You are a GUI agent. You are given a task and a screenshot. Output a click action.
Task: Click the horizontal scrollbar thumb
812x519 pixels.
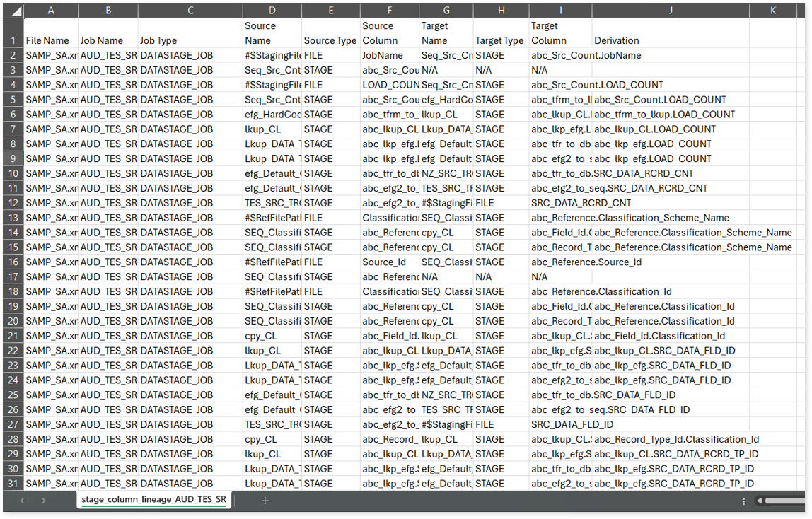click(x=784, y=501)
